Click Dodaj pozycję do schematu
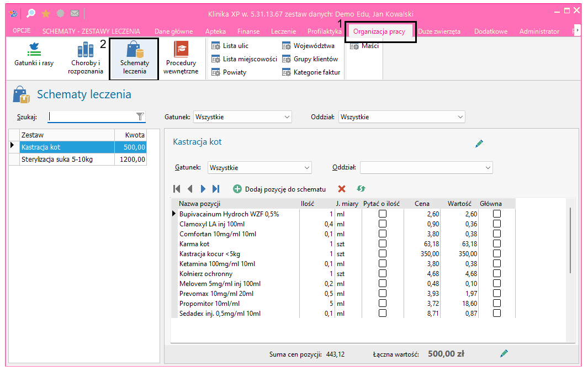The image size is (588, 371). 279,189
